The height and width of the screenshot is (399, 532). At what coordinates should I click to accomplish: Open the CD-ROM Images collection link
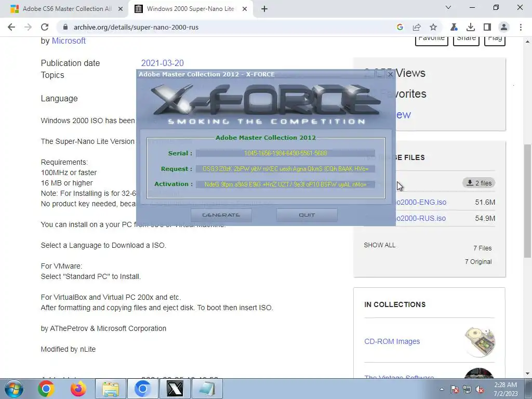(392, 341)
